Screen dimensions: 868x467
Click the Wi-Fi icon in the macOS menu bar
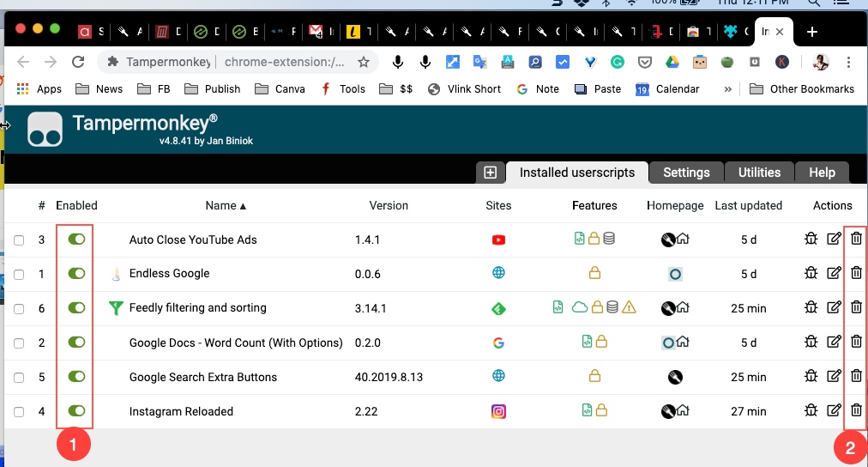631,3
